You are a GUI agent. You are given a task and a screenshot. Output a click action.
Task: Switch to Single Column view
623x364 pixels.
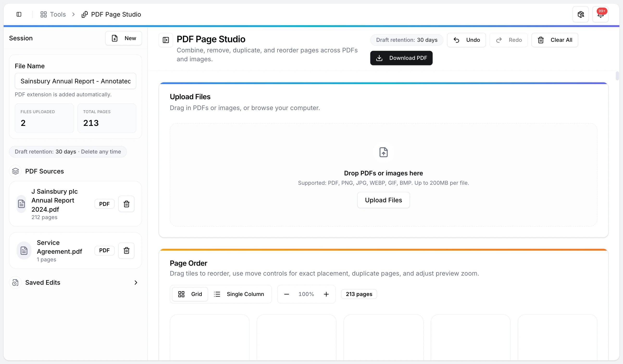point(239,294)
